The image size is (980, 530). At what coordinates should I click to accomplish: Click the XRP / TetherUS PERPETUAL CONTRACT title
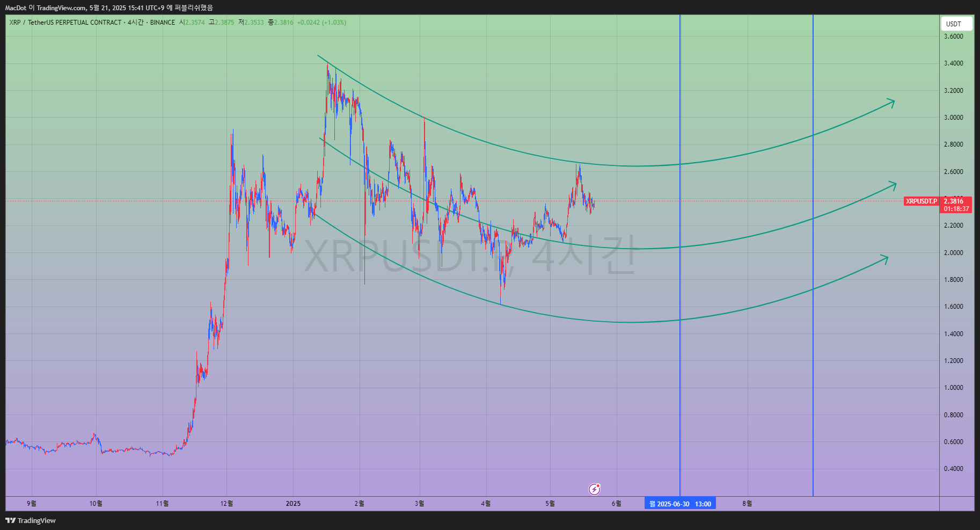[65, 23]
